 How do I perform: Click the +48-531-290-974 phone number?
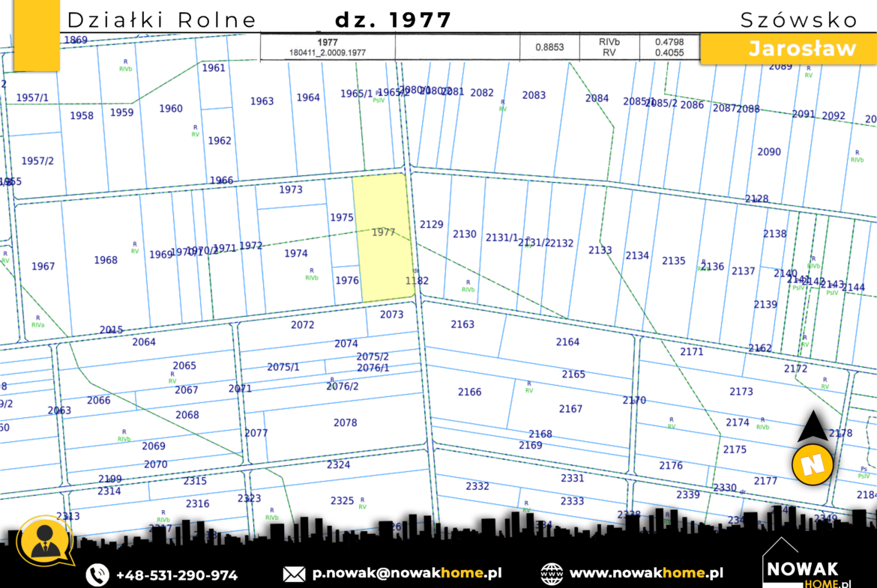click(x=176, y=575)
